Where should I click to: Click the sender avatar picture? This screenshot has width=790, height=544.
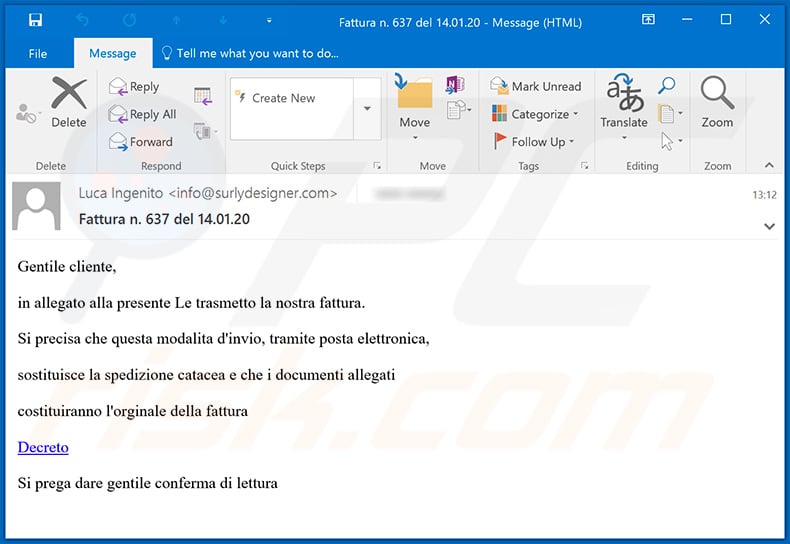pyautogui.click(x=36, y=206)
